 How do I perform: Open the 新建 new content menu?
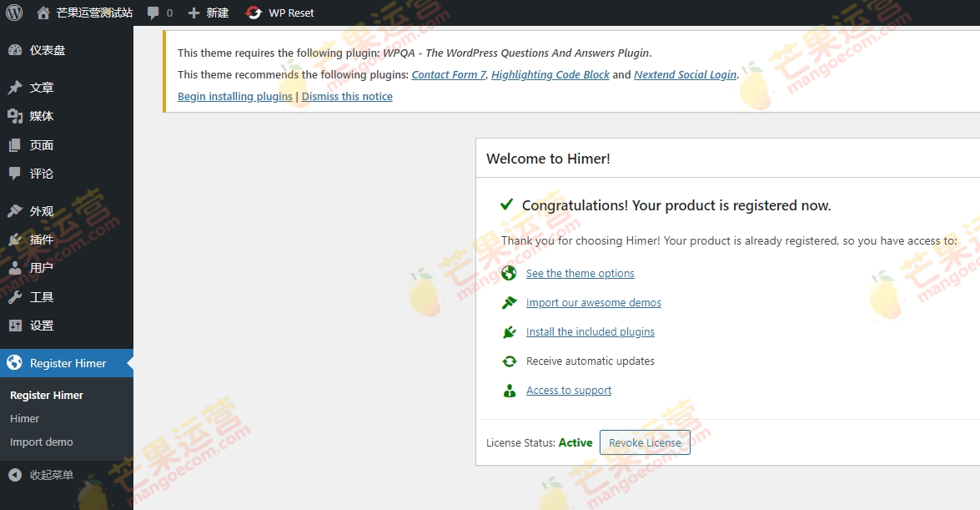(208, 13)
